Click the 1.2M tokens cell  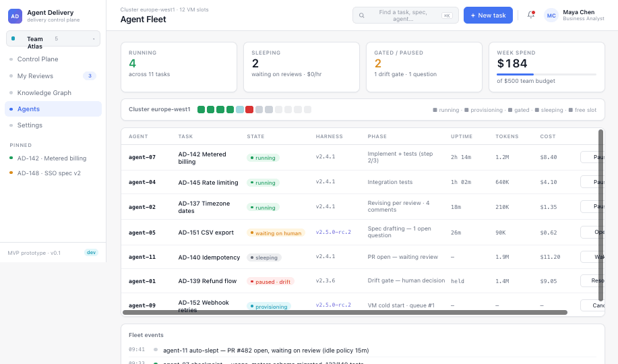(502, 157)
